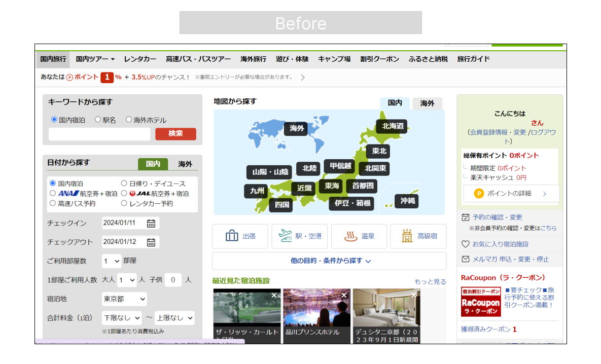Choose the 日帰り・デイユース radio option

click(124, 184)
